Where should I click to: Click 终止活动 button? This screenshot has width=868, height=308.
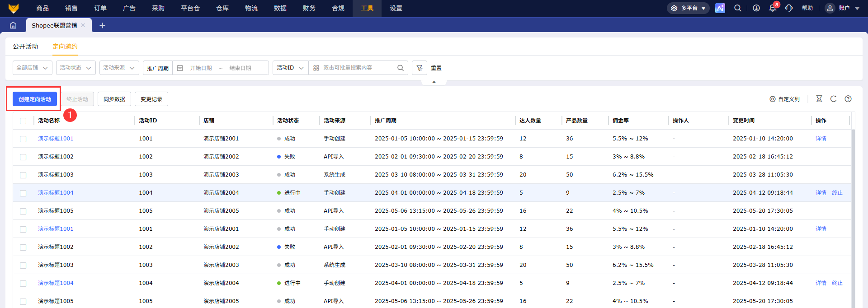77,99
